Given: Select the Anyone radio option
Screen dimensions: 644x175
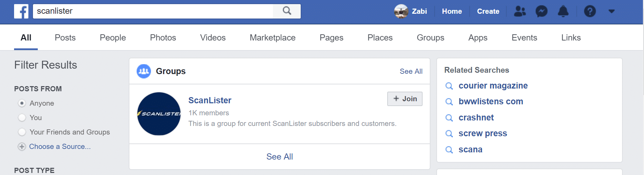Looking at the screenshot, I should [x=22, y=103].
